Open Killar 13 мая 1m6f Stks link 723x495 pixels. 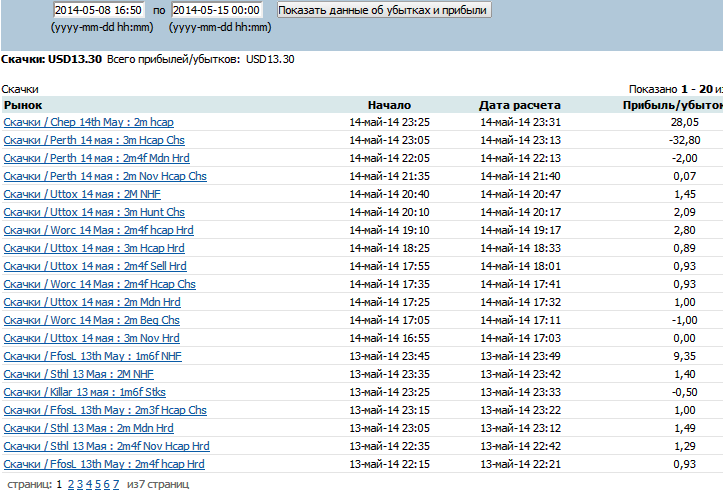pos(84,392)
